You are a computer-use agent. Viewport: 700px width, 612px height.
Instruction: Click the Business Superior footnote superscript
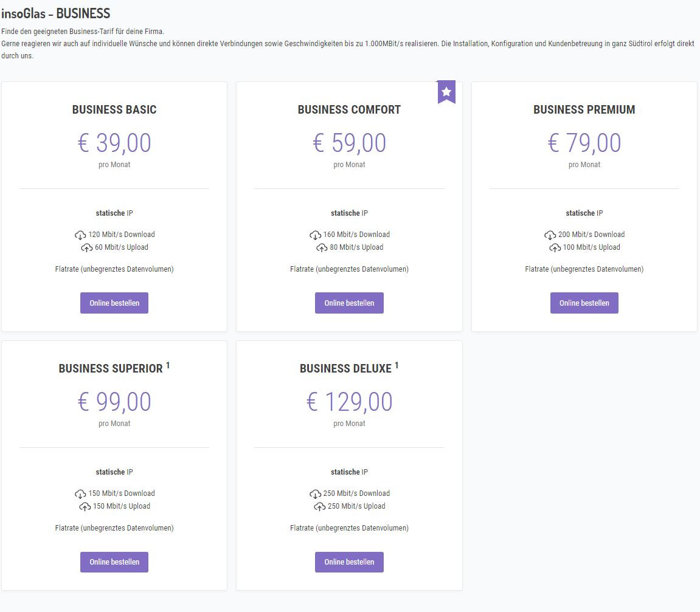click(168, 365)
